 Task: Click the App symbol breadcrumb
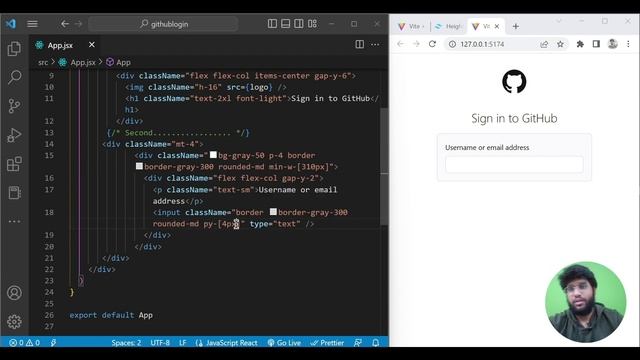[119, 62]
